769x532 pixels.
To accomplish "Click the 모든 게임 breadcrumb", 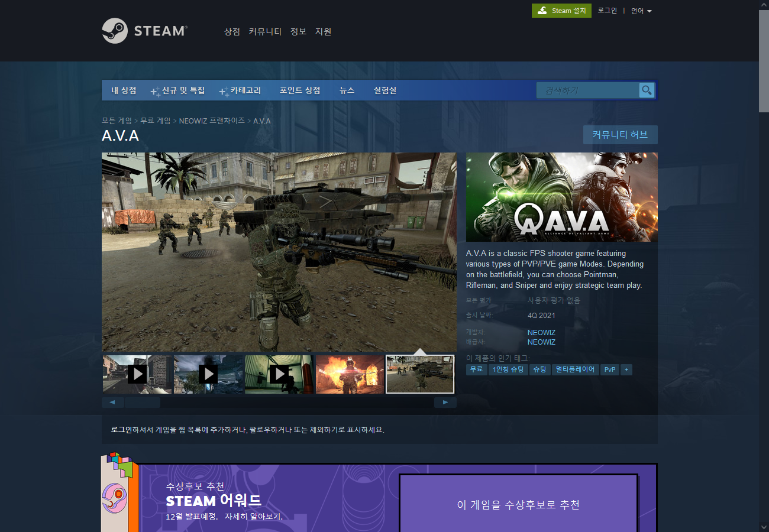I will (117, 121).
